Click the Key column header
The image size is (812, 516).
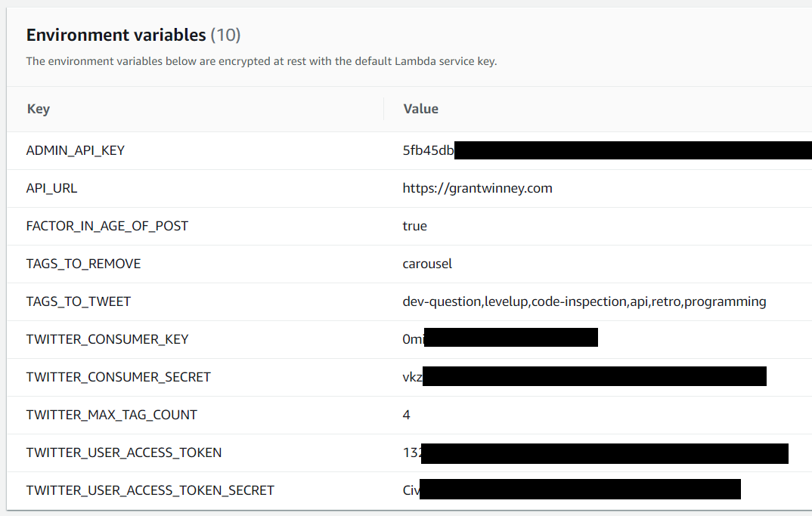[x=39, y=110]
